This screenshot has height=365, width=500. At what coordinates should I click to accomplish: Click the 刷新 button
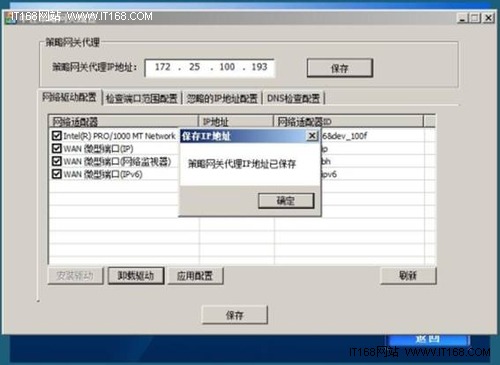pyautogui.click(x=408, y=276)
